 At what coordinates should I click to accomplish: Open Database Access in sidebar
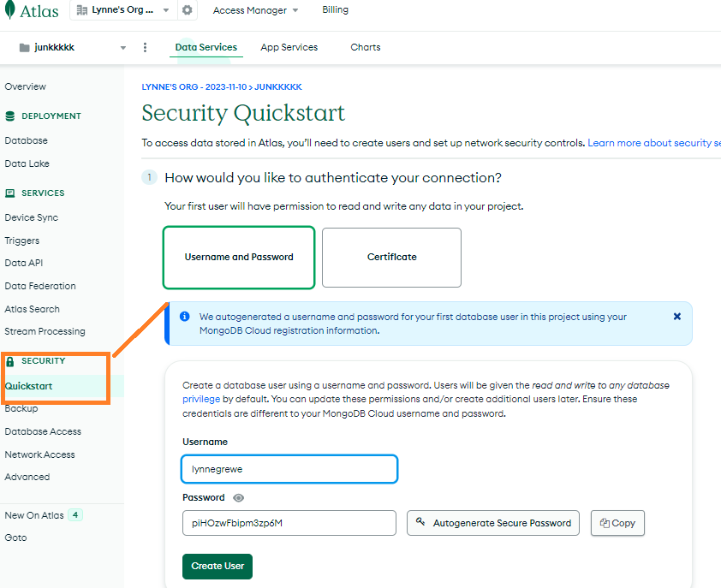tap(43, 431)
